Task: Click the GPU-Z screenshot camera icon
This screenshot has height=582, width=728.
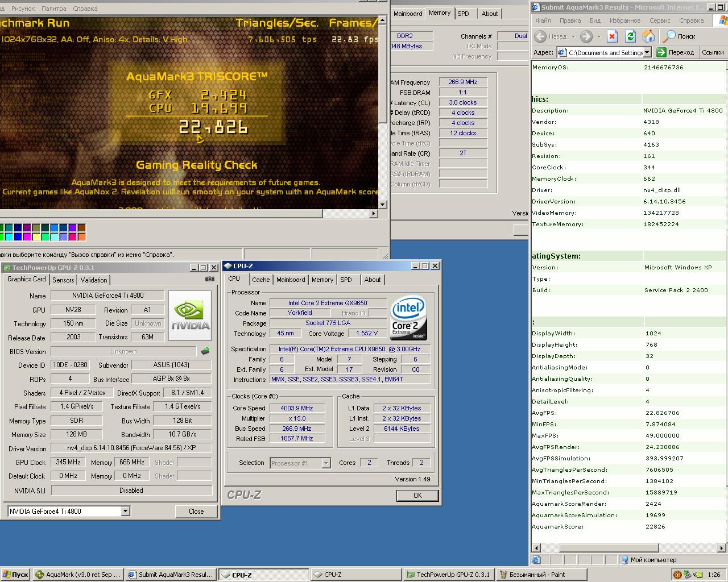Action: point(210,279)
